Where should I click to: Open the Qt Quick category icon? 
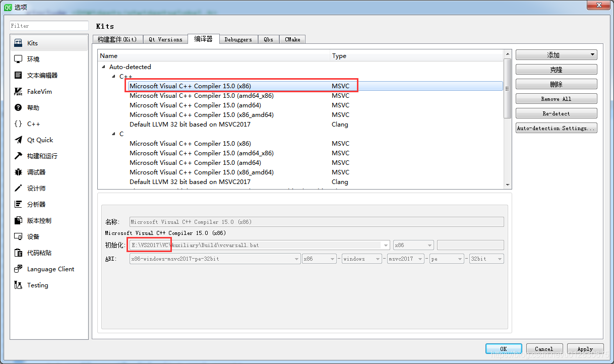click(x=18, y=140)
